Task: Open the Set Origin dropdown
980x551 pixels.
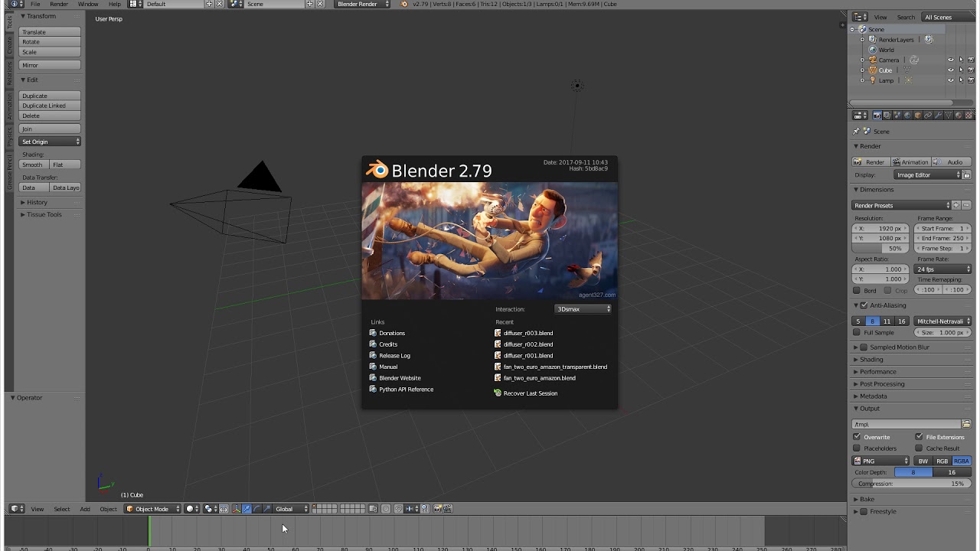Action: pyautogui.click(x=50, y=142)
